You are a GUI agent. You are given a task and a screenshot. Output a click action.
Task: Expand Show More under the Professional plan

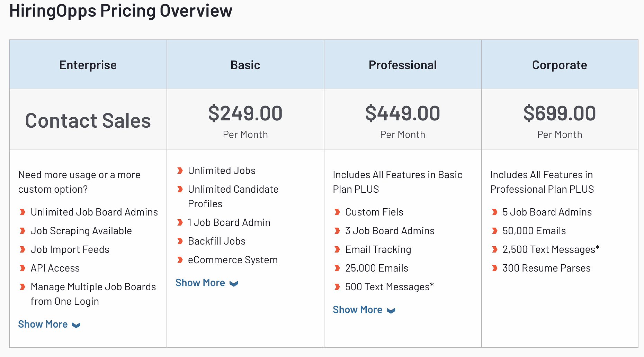358,310
